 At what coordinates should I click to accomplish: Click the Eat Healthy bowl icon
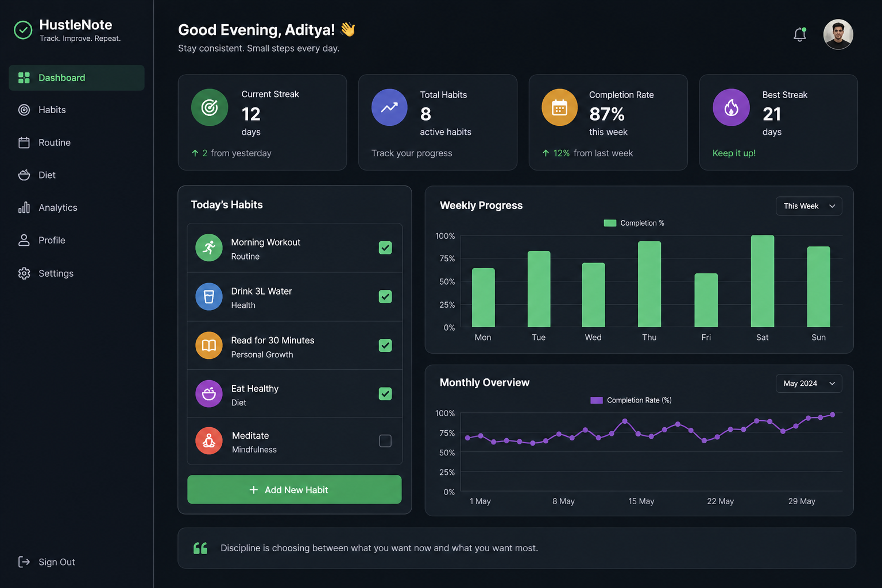pyautogui.click(x=209, y=393)
